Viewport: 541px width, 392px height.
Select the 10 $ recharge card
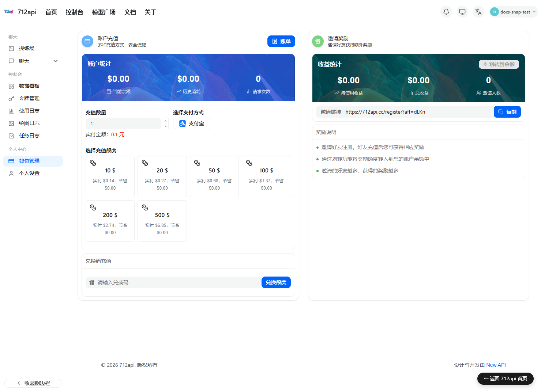tap(110, 176)
